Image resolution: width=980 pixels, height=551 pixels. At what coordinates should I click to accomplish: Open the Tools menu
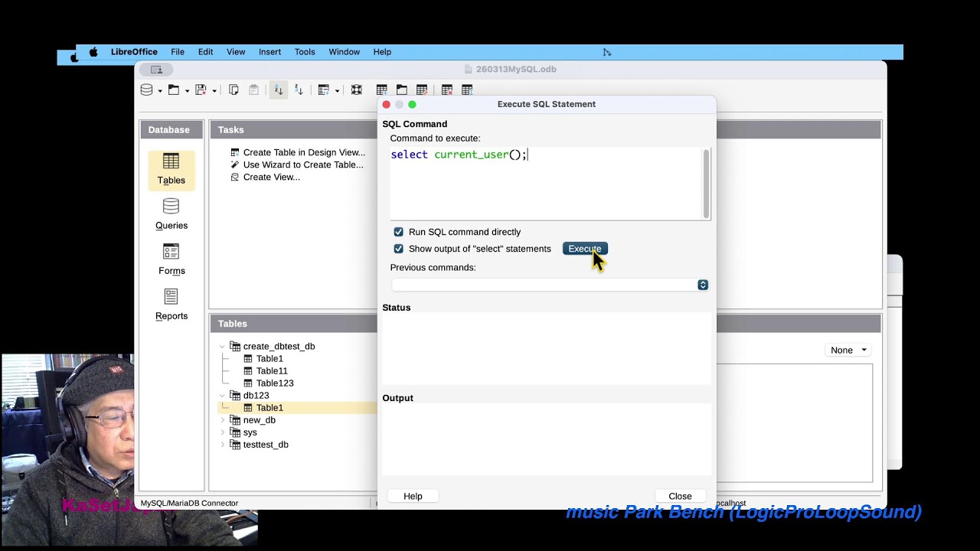(x=305, y=52)
